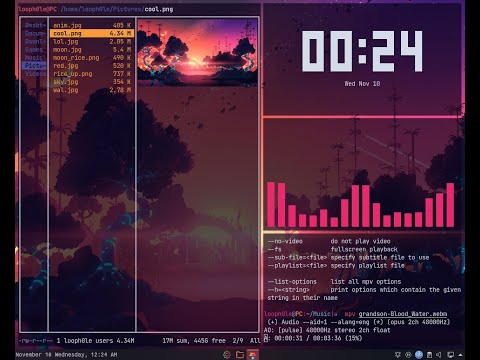Select the highlighted colorful app icon in taskbar

point(253,355)
